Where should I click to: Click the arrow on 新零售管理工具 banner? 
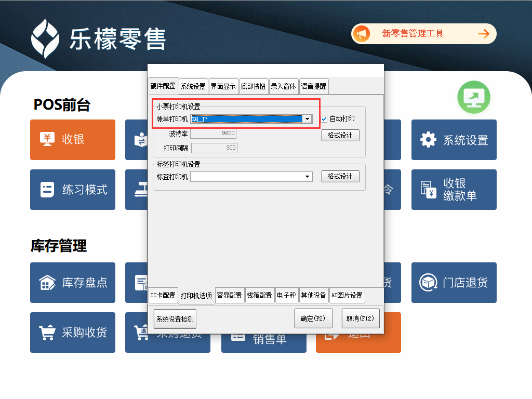484,34
